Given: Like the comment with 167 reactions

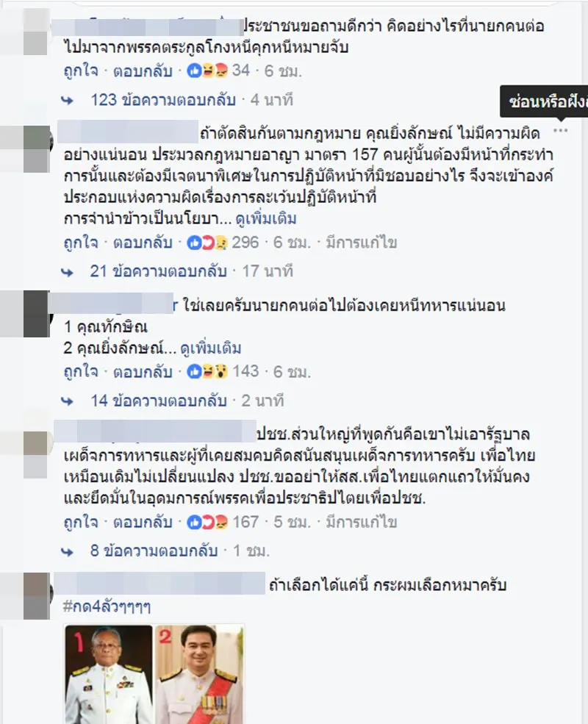Looking at the screenshot, I should [x=82, y=522].
